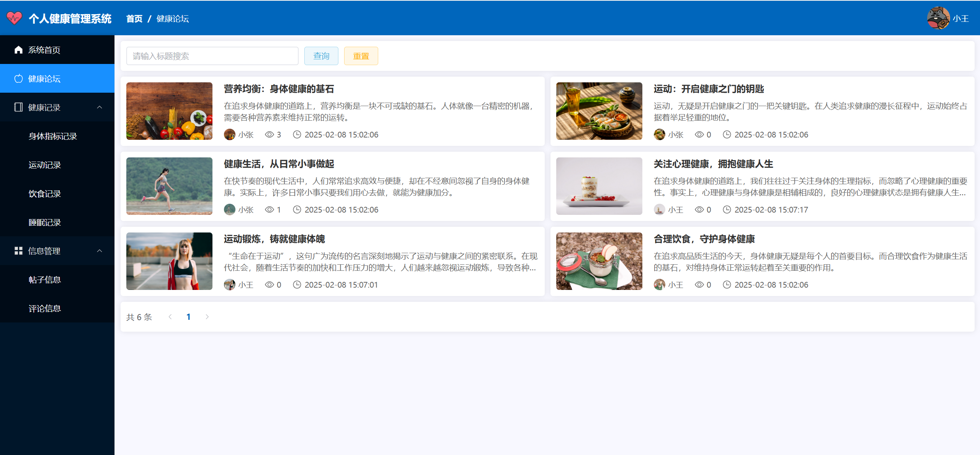
Task: Click eye view icon on 健康生活 post
Action: (x=269, y=209)
